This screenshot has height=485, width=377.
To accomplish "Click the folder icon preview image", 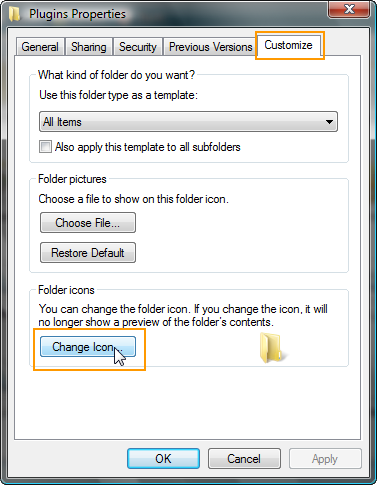I will click(272, 348).
